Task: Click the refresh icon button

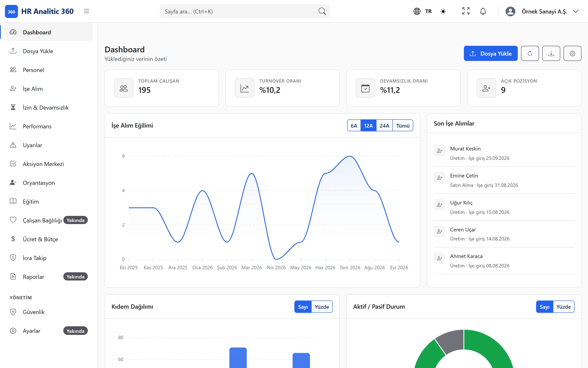Action: click(x=530, y=53)
